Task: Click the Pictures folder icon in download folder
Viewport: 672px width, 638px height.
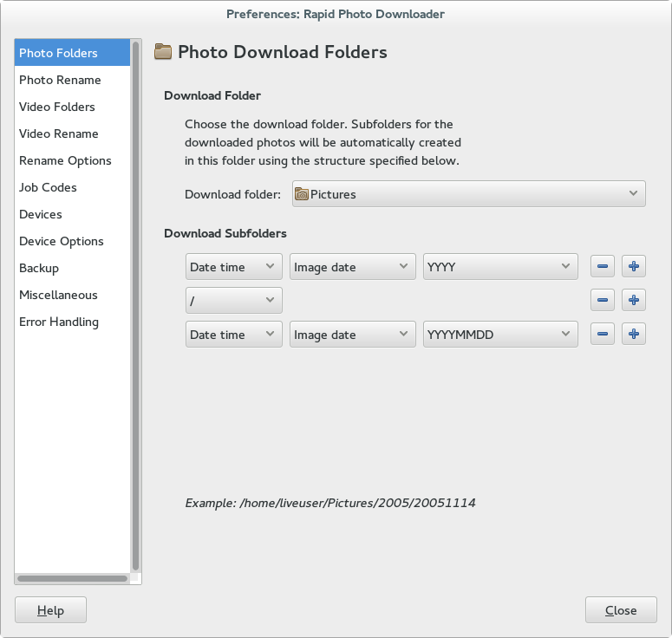Action: coord(302,194)
